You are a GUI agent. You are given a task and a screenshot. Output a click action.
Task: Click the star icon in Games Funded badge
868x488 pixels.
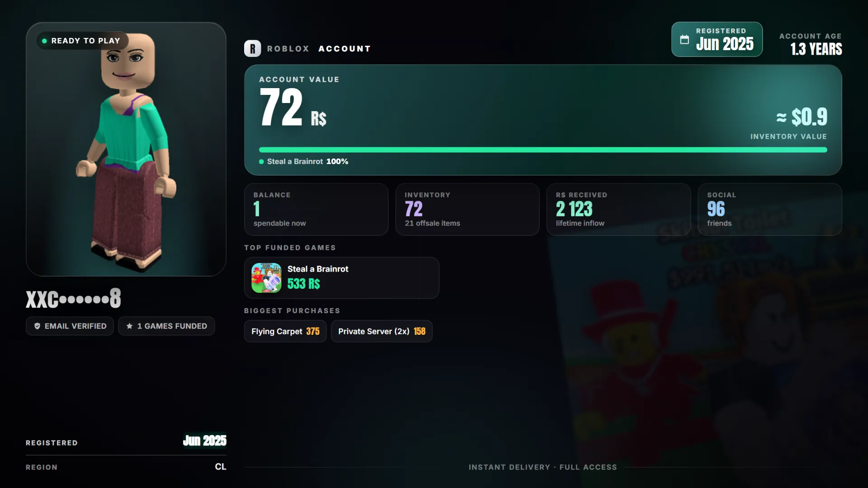pos(129,326)
